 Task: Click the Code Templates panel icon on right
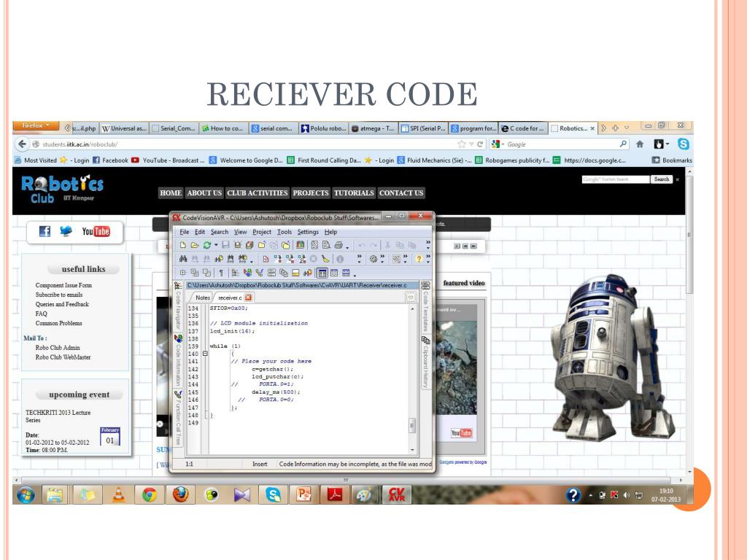(425, 286)
